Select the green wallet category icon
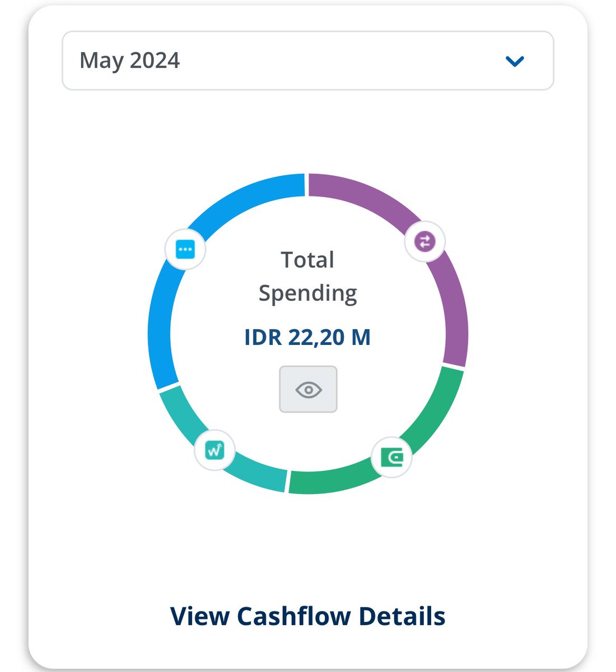The width and height of the screenshot is (616, 672). pos(392,457)
